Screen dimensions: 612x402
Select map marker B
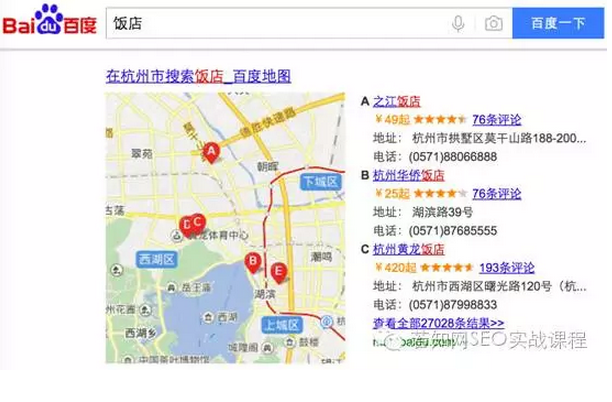253,261
